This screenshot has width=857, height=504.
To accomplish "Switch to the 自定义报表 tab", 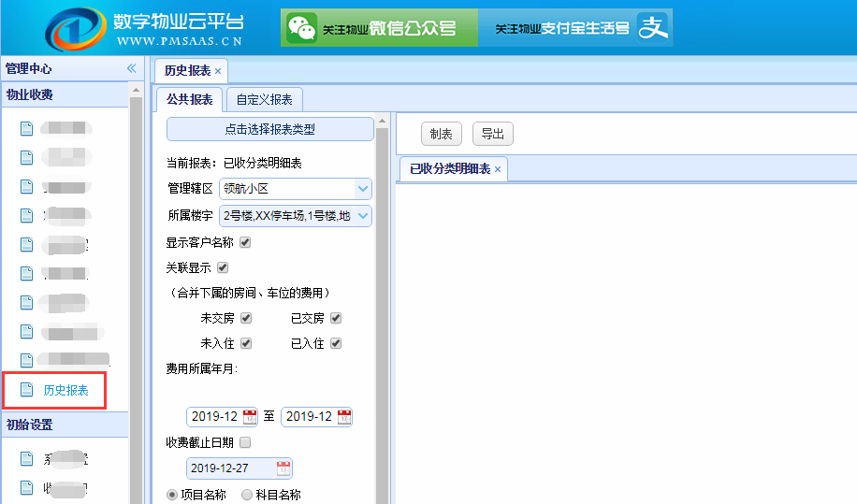I will pyautogui.click(x=264, y=100).
